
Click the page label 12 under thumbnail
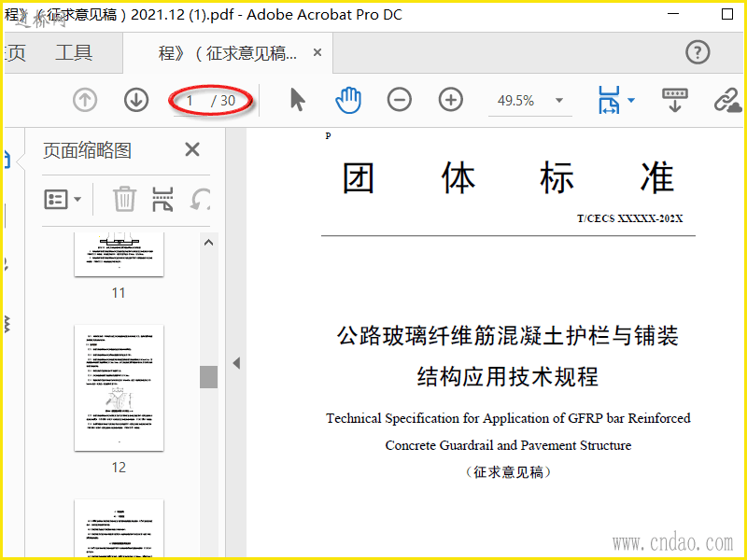click(119, 468)
